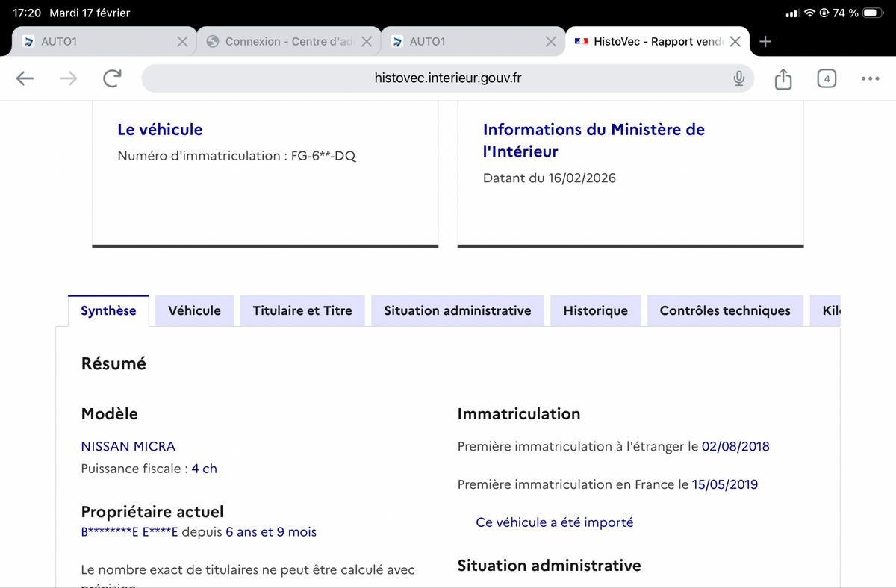The image size is (896, 588).
Task: Open a new tab with plus icon
Action: pos(765,42)
